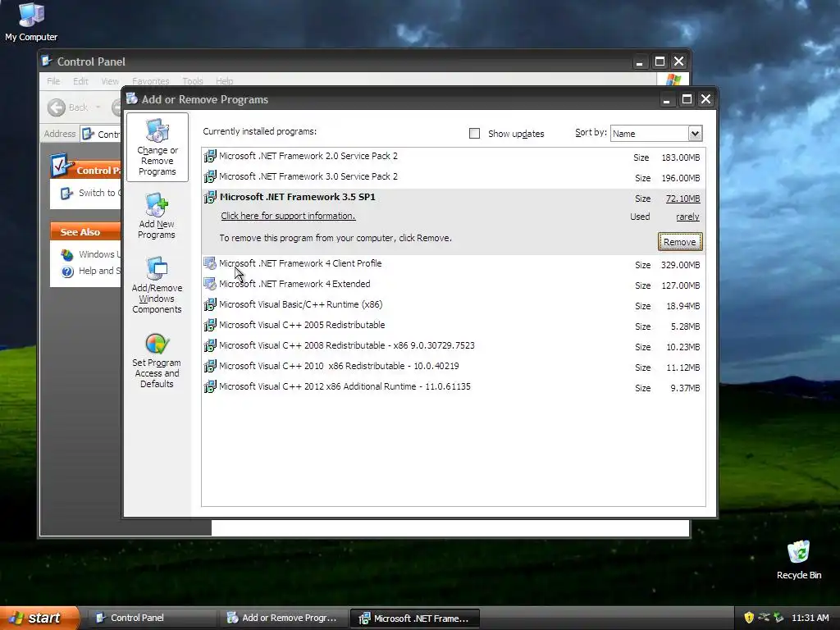Image resolution: width=840 pixels, height=630 pixels.
Task: Click the Visual Basic/C++ Runtime (x86) icon
Action: pos(210,305)
